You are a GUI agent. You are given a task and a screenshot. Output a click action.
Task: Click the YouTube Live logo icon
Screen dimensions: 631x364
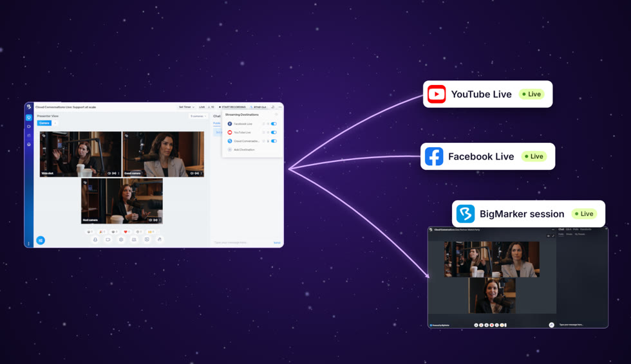437,94
